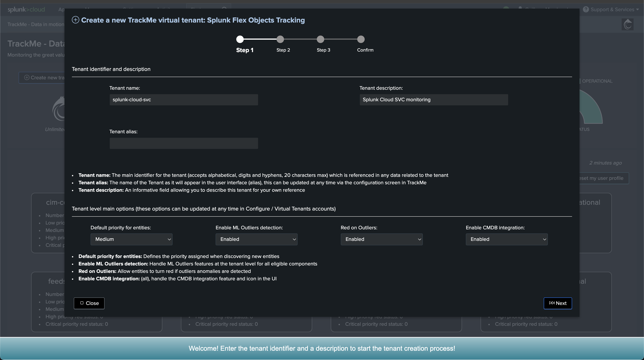Click the Tenant description input field
644x360 pixels.
pyautogui.click(x=433, y=100)
